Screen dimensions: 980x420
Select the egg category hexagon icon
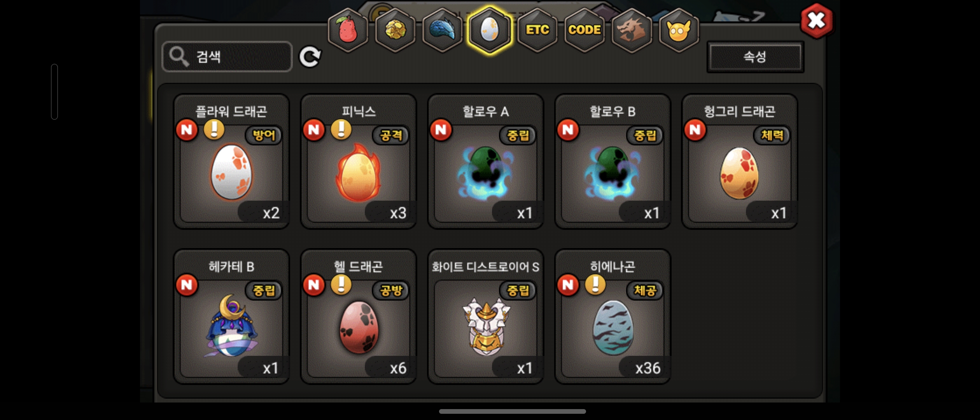pos(490,30)
